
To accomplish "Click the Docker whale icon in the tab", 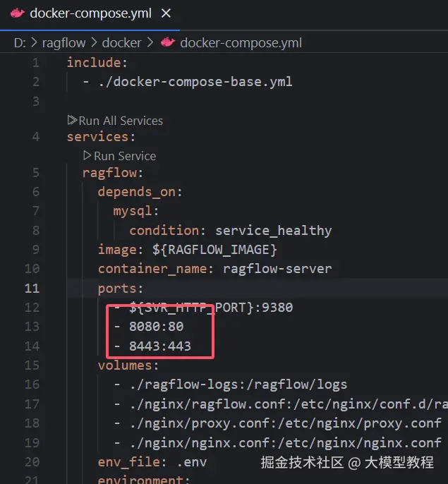I will tap(18, 13).
